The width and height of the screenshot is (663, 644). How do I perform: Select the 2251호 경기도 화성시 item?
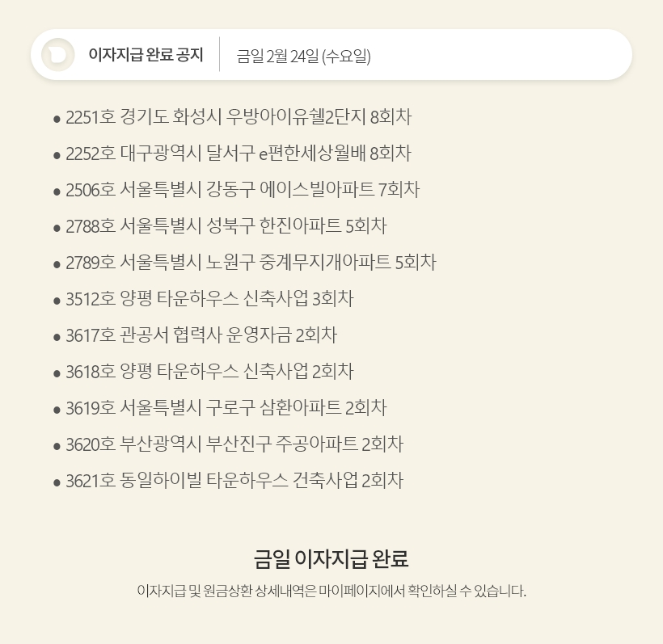239,117
